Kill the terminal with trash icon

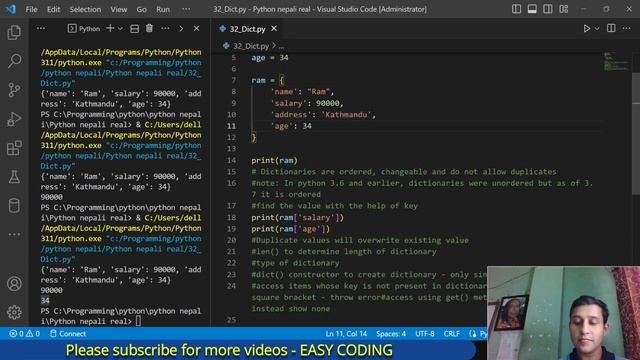[149, 29]
